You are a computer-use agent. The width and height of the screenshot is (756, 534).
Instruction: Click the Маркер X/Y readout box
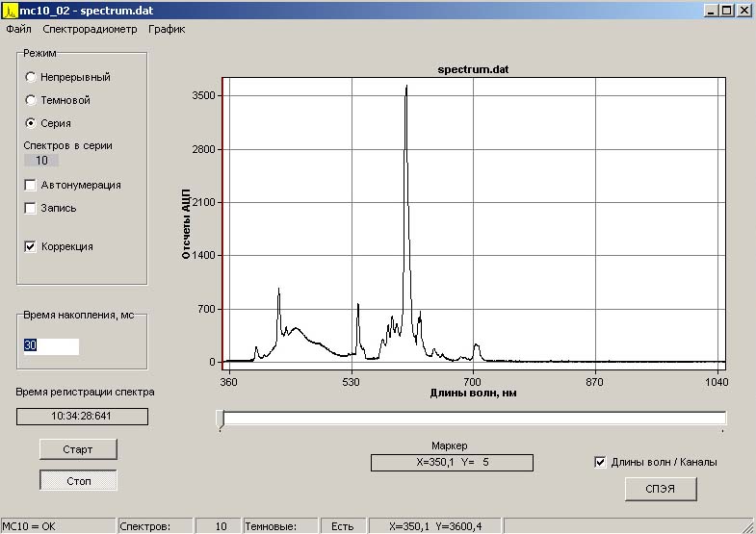point(452,463)
